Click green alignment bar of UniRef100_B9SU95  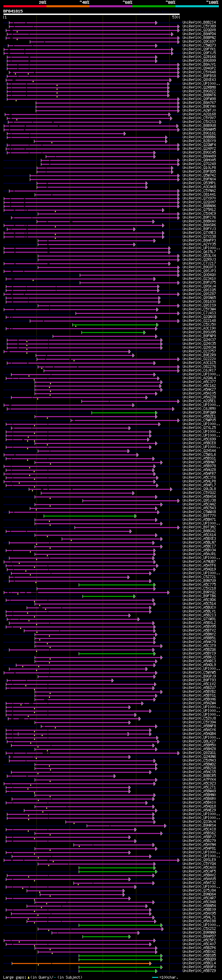pos(113,332)
